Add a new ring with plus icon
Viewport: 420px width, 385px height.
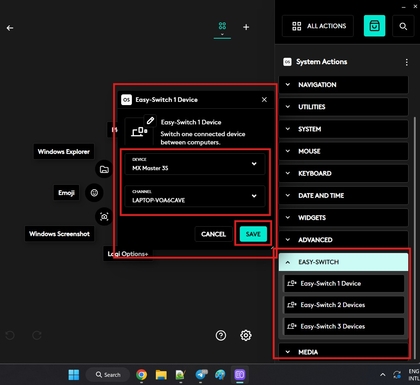tap(246, 27)
